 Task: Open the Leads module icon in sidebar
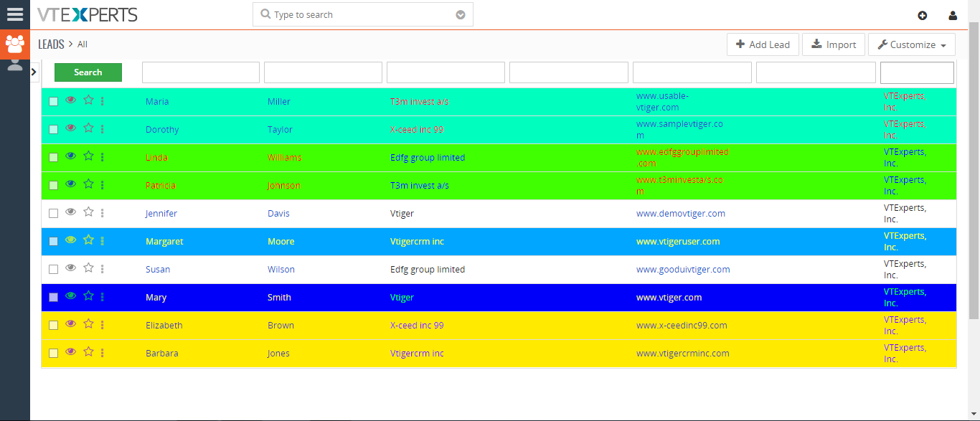tap(15, 44)
